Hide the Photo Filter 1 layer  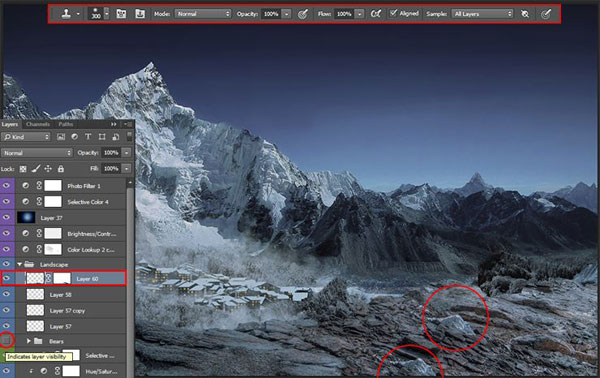click(x=7, y=186)
